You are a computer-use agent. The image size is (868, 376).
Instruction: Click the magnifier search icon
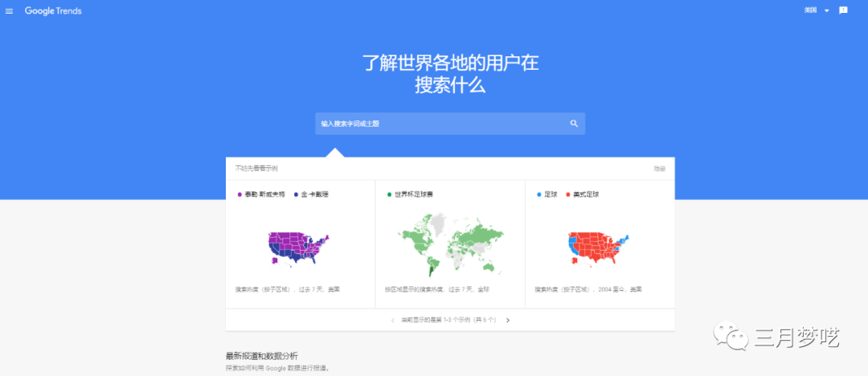pos(574,124)
